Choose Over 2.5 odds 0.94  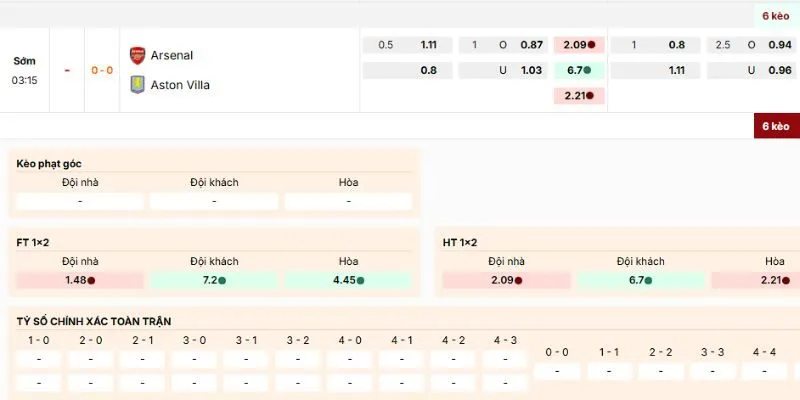[779, 45]
